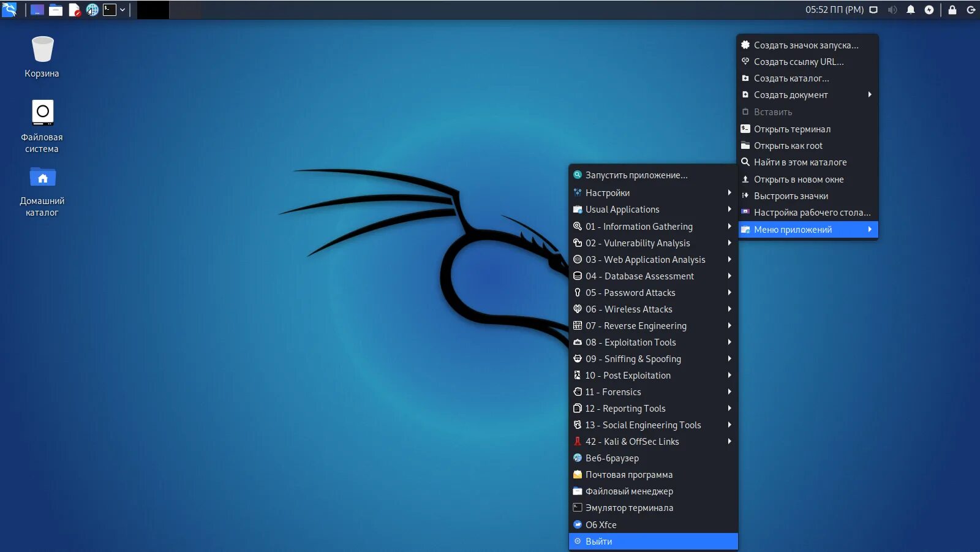Click the black workspace switcher in the top panel
980x552 pixels.
click(153, 10)
